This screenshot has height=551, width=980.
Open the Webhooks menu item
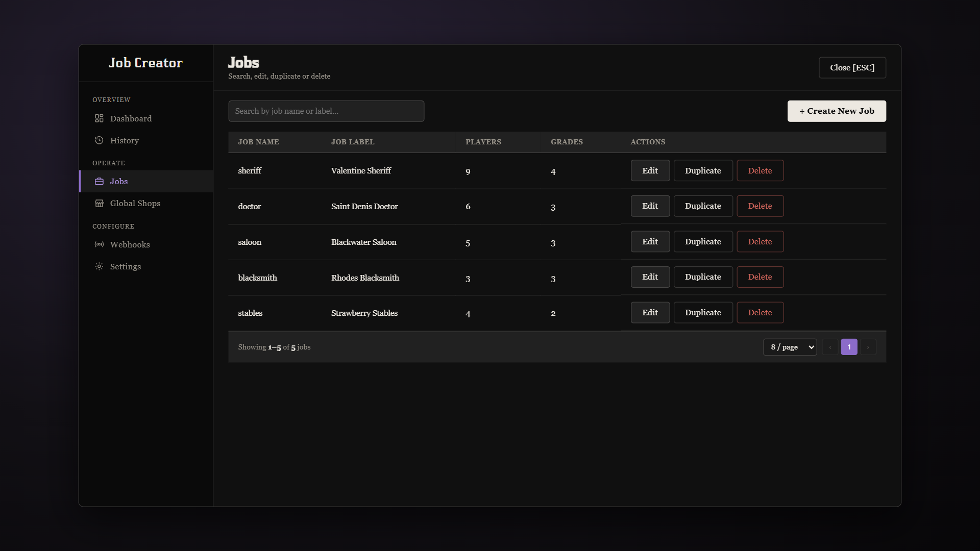click(146, 245)
